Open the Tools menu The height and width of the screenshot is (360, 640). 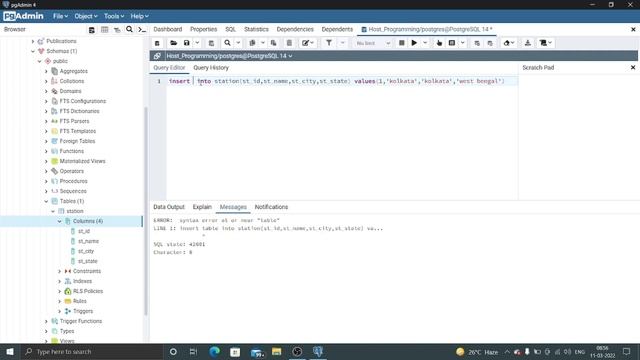pyautogui.click(x=114, y=16)
